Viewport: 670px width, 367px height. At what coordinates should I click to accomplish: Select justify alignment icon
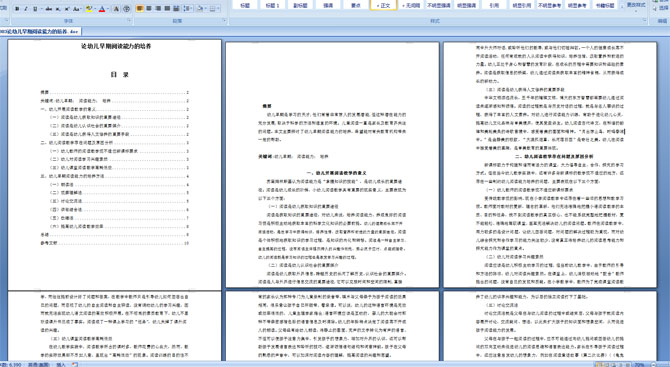tap(167, 9)
